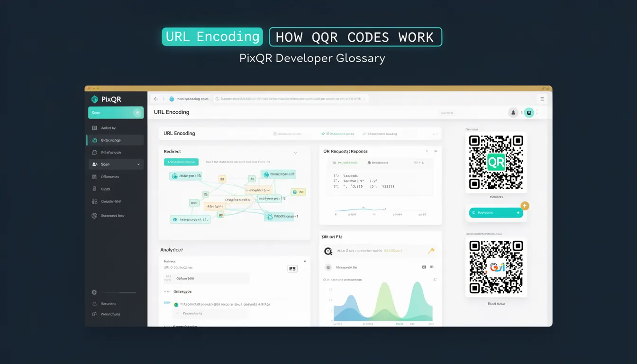Click the browser address bar field
This screenshot has width=637, height=364.
290,99
